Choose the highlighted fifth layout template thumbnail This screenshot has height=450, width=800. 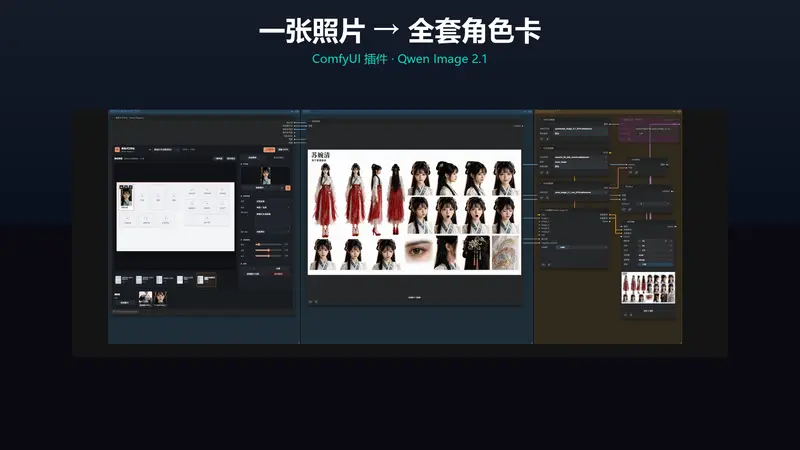coord(206,280)
